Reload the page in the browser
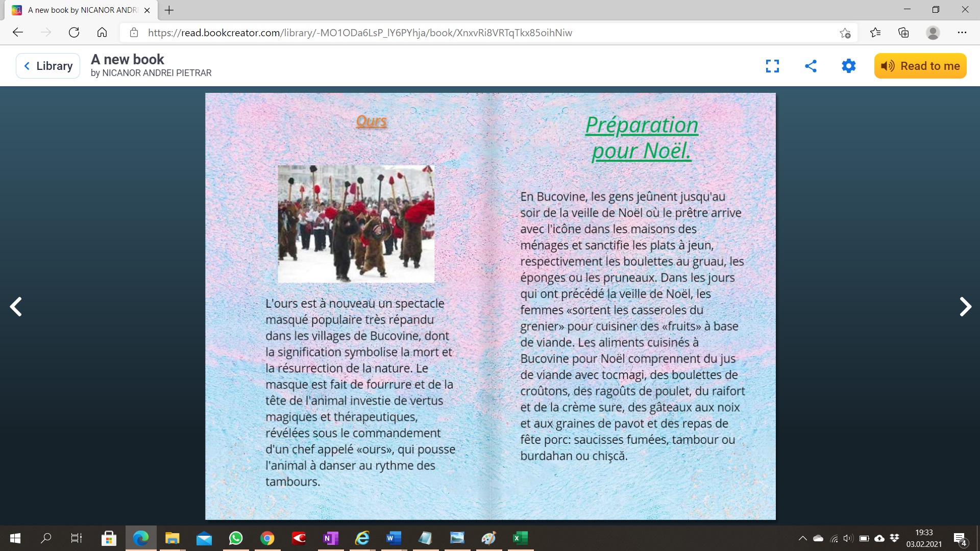980x551 pixels. click(74, 33)
